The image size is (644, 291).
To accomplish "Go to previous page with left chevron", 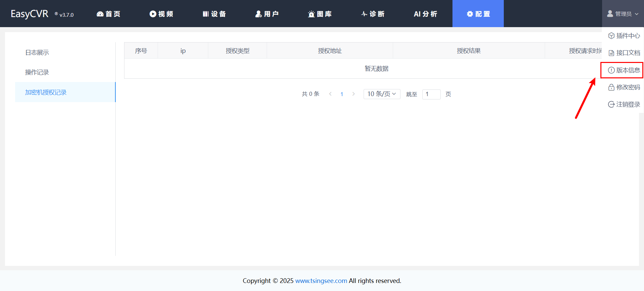I will (330, 94).
